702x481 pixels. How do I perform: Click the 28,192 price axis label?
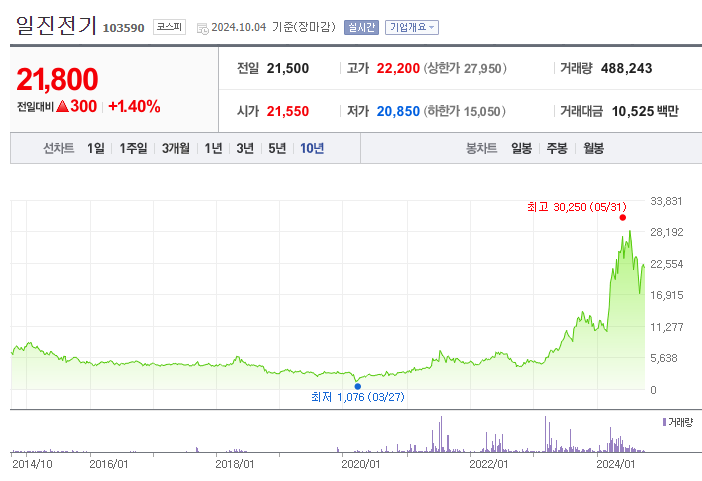[667, 232]
